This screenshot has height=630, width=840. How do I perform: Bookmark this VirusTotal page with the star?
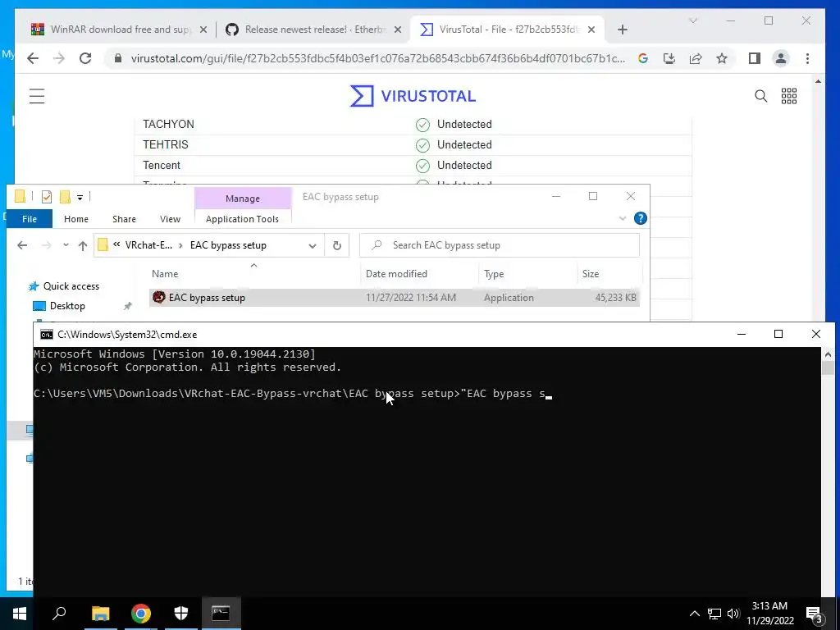point(722,58)
